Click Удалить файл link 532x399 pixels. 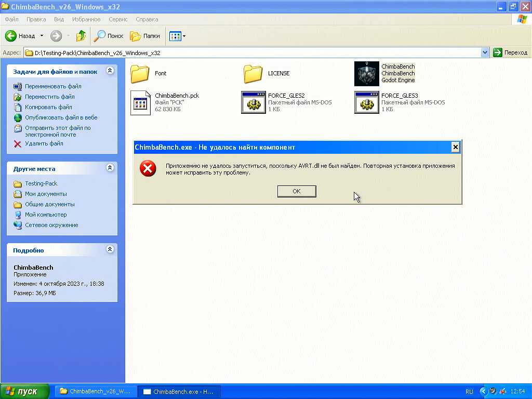point(44,143)
